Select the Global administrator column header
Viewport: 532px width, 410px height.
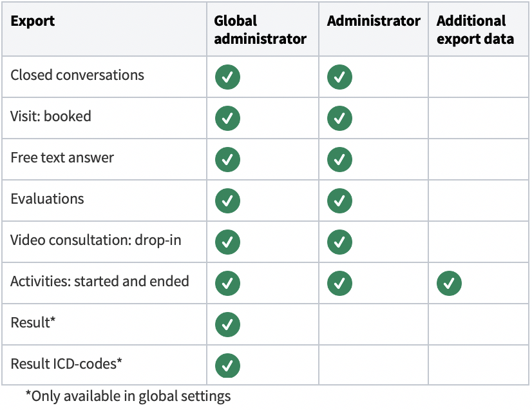pos(260,30)
